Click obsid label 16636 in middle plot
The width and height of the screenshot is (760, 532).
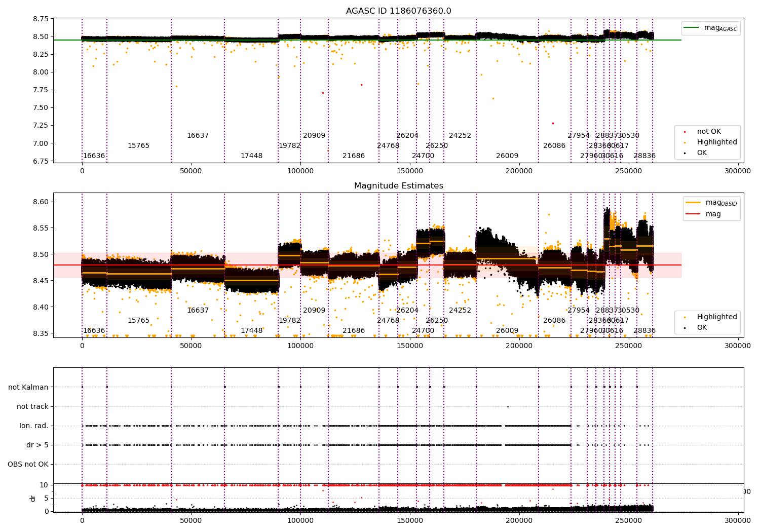tap(94, 331)
